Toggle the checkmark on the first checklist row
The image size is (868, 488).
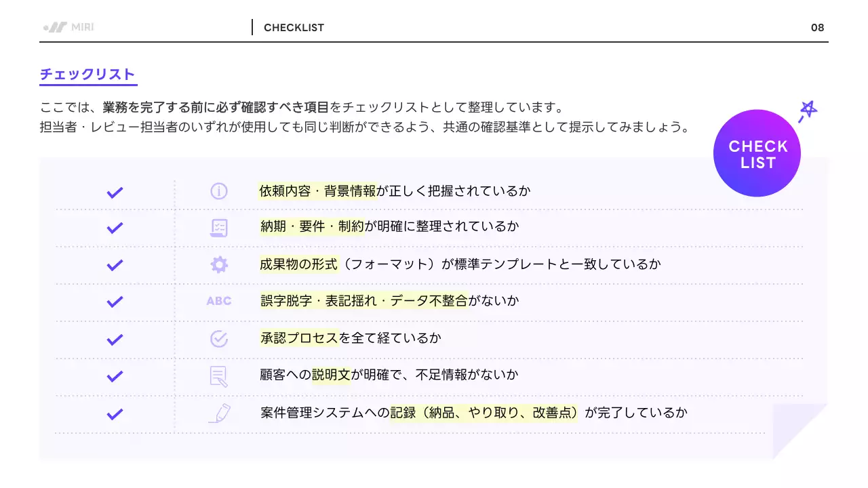tap(115, 191)
